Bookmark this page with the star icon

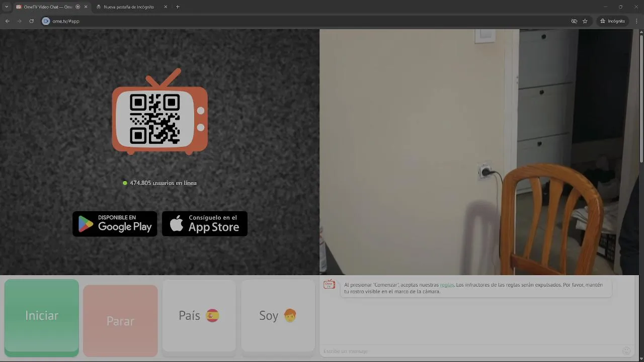pos(585,21)
